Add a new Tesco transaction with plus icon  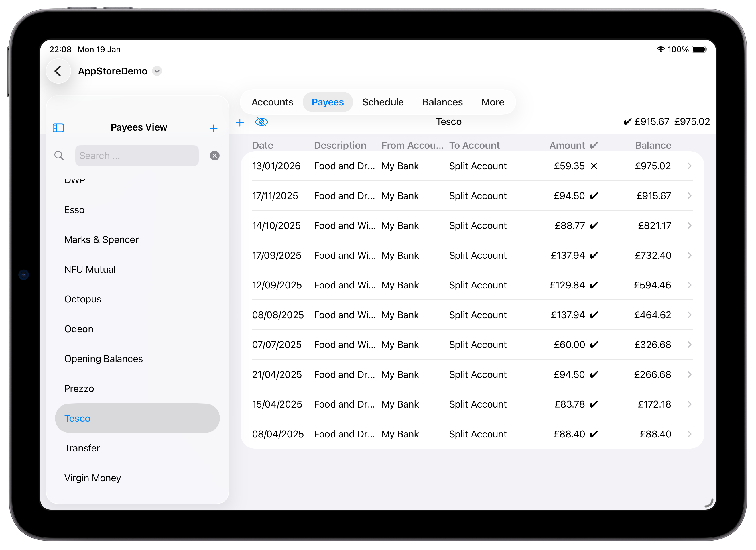coord(240,123)
